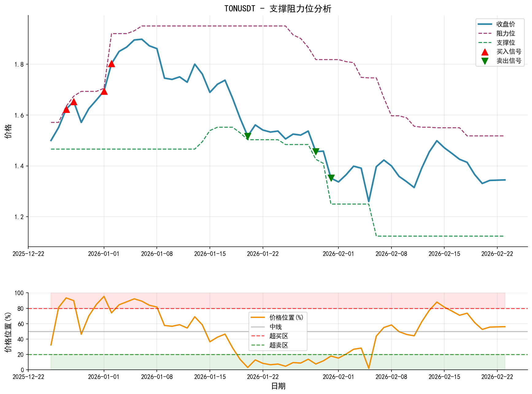Select the first buy signal marker on the chart
This screenshot has width=532, height=394.
pos(66,110)
